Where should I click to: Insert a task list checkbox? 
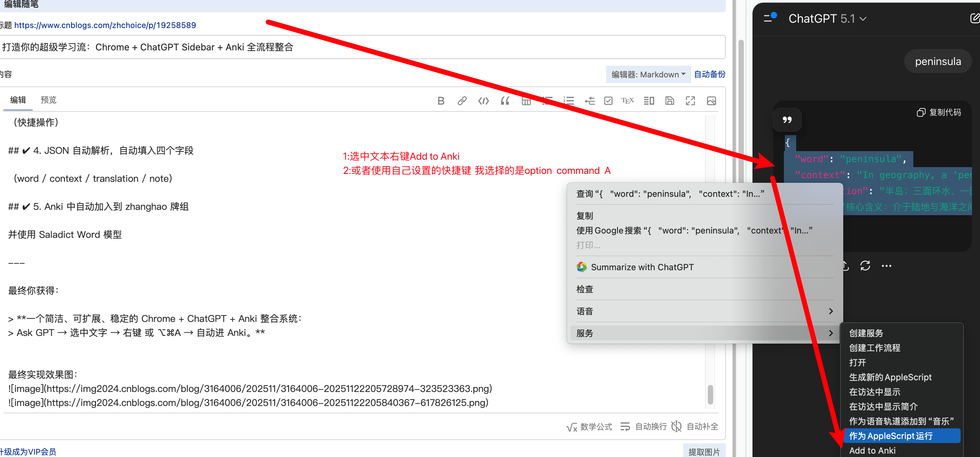[x=608, y=101]
